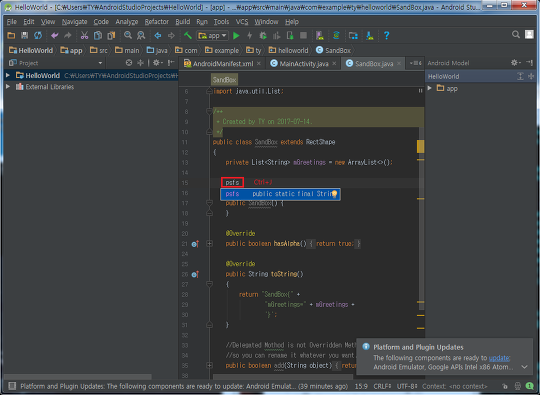
Task: Hide the Project panel with pin icon
Action: click(171, 63)
